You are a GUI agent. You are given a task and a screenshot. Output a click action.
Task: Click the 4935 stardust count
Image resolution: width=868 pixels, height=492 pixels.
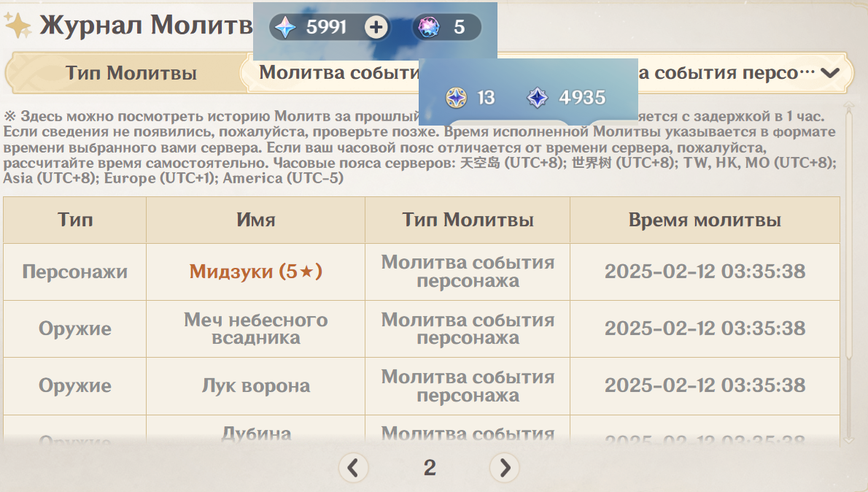[x=582, y=98]
